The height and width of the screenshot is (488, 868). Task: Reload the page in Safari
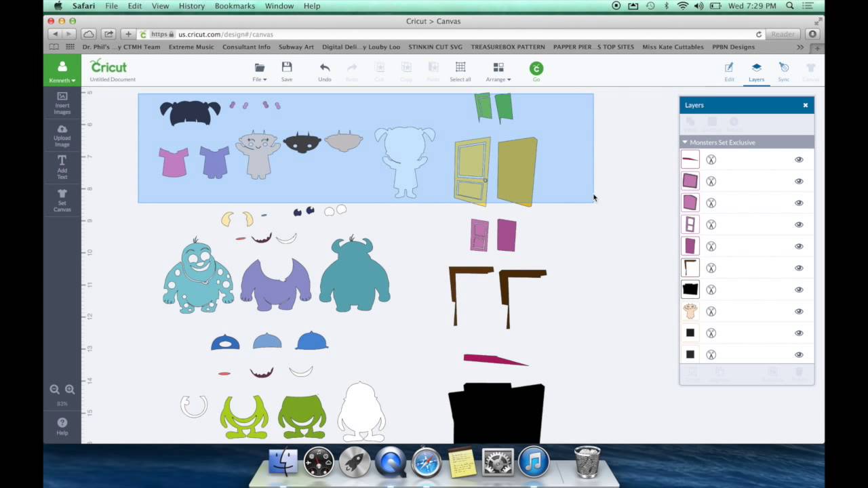click(759, 34)
